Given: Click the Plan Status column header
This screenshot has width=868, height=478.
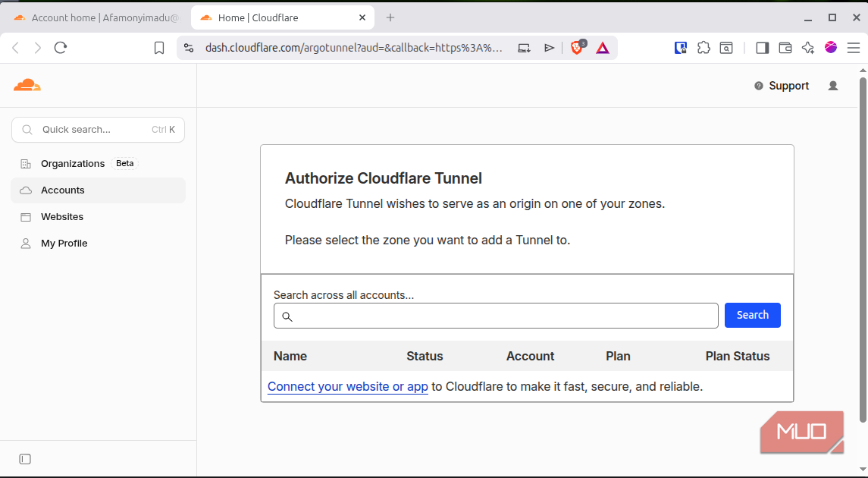Looking at the screenshot, I should pyautogui.click(x=738, y=356).
